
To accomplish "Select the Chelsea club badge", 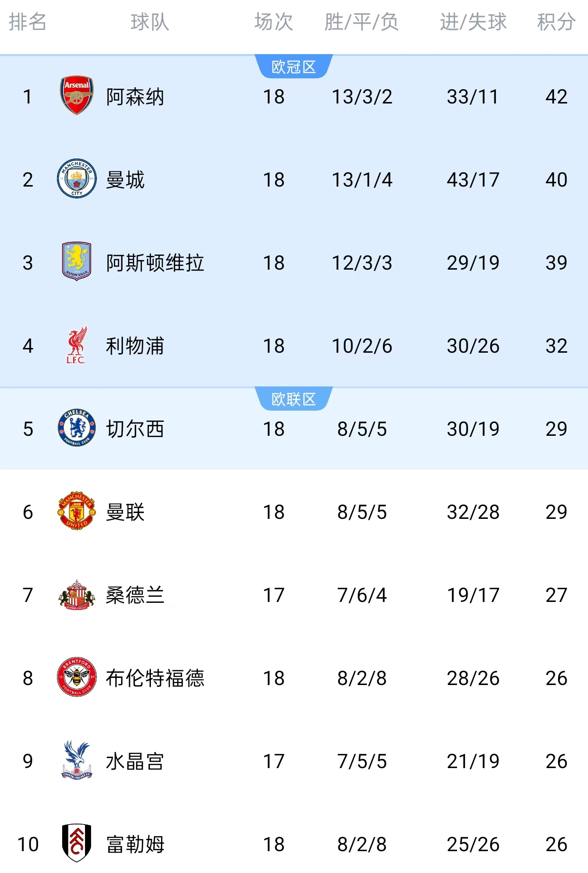I will pos(76,428).
